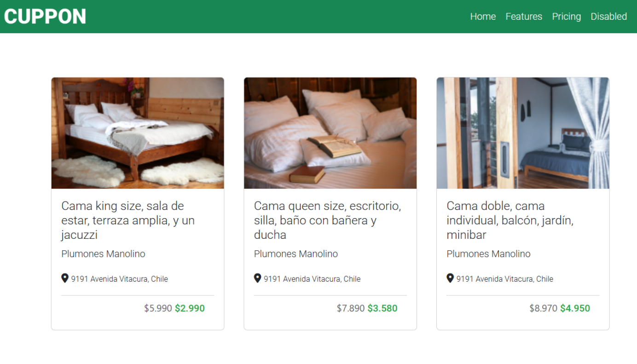Screen dimensions: 637x364
Task: Click Plumones Manolino on the king size card
Action: [x=103, y=254]
